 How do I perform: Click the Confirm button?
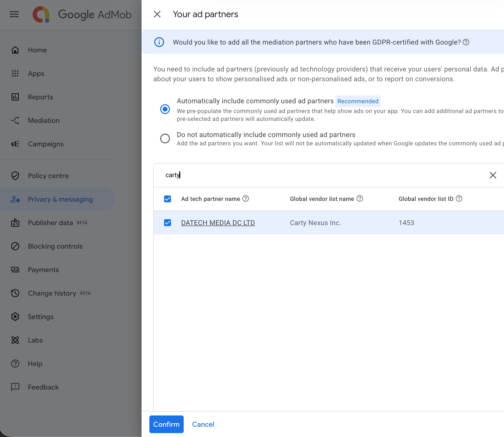pos(167,424)
